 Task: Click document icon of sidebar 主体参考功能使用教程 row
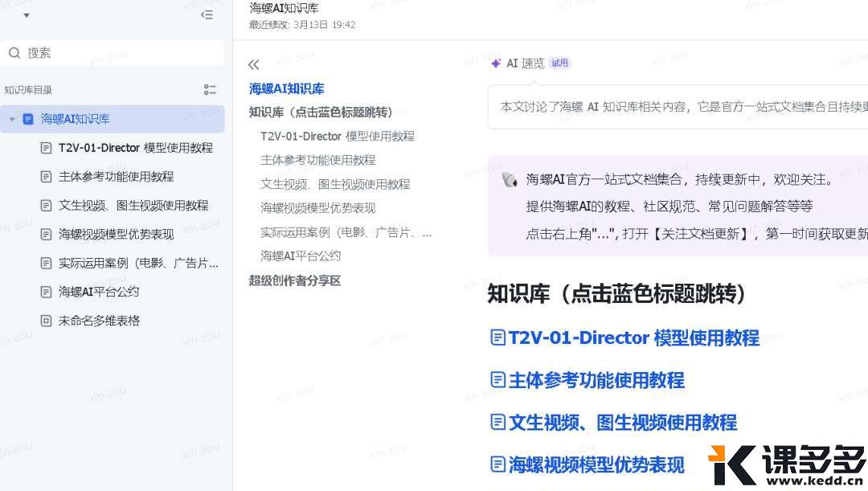click(47, 177)
